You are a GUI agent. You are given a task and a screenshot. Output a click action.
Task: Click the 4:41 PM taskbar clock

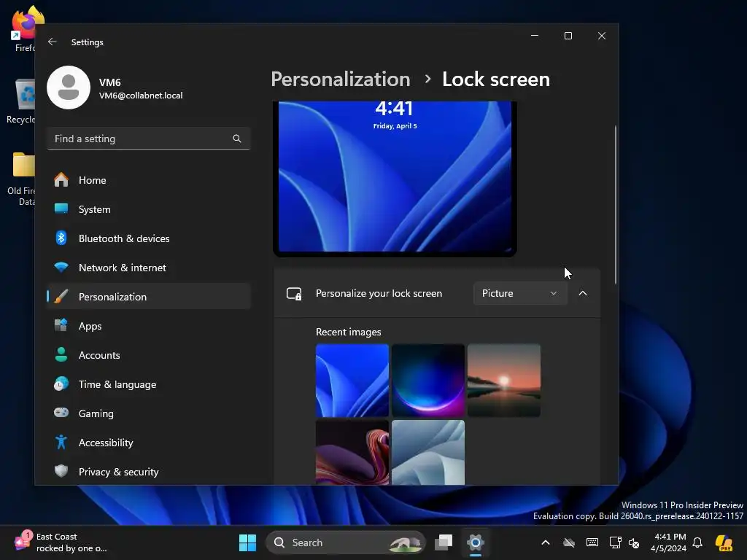(x=669, y=542)
